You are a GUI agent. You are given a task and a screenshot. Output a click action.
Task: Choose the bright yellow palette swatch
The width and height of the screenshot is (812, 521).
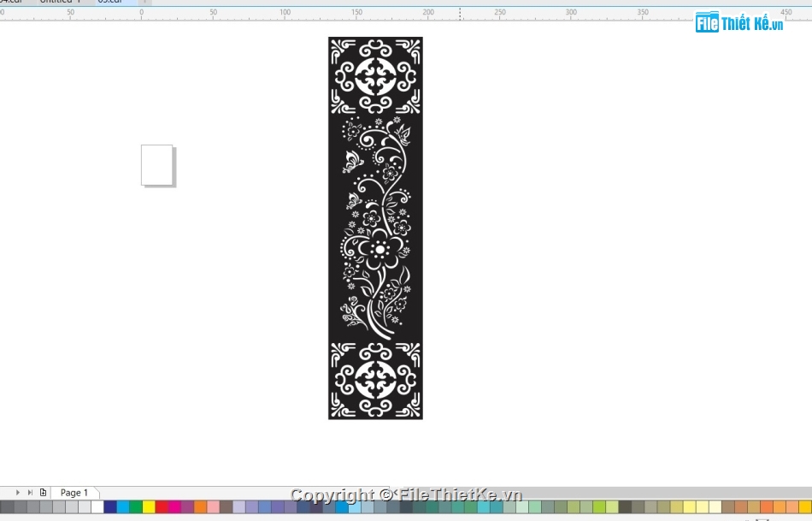click(149, 506)
